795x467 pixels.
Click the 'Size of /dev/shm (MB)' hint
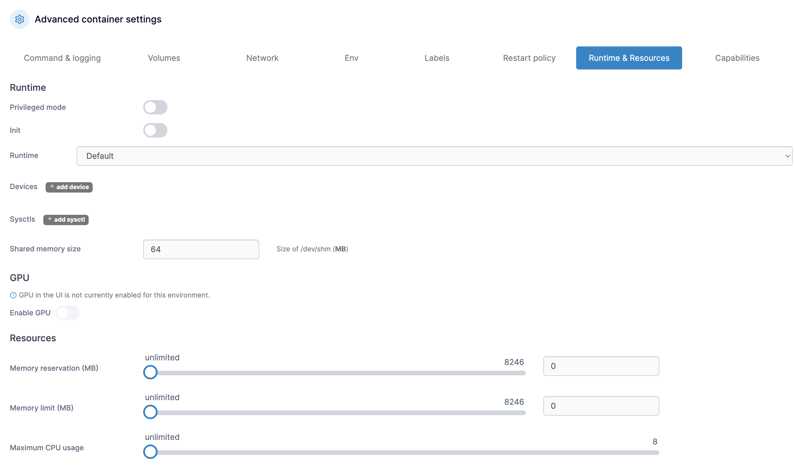[x=312, y=249]
